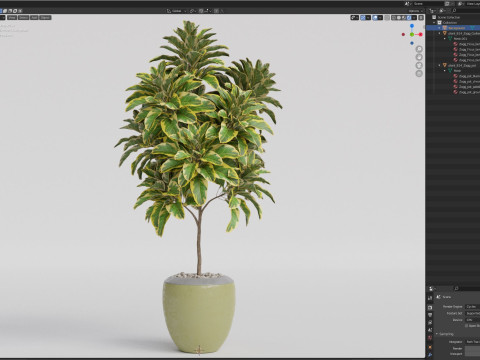The height and width of the screenshot is (360, 480).
Task: Click the outliner search field
Action: pos(467,11)
